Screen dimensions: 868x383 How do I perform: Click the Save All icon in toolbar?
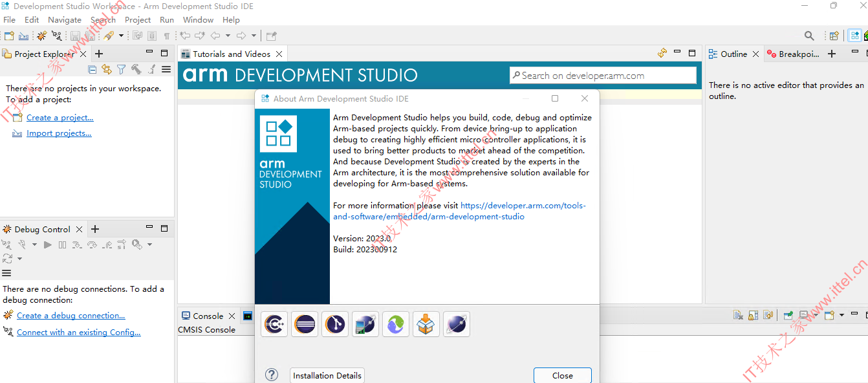pos(89,36)
